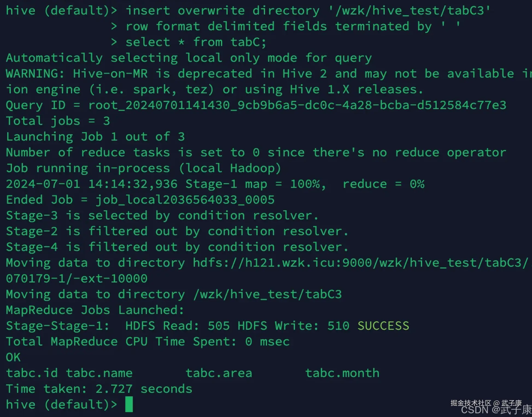532x417 pixels.
Task: Click the 'select * from tabC;' line
Action: tap(195, 42)
